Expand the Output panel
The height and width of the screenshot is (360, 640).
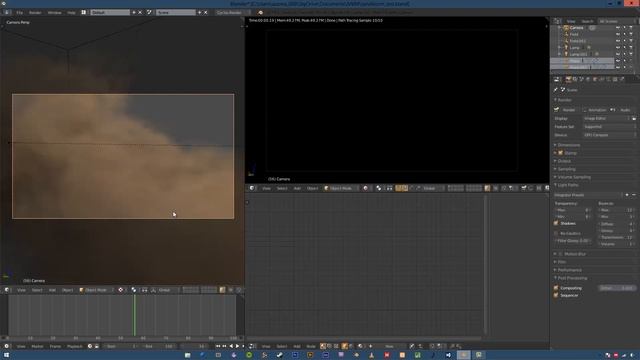564,161
